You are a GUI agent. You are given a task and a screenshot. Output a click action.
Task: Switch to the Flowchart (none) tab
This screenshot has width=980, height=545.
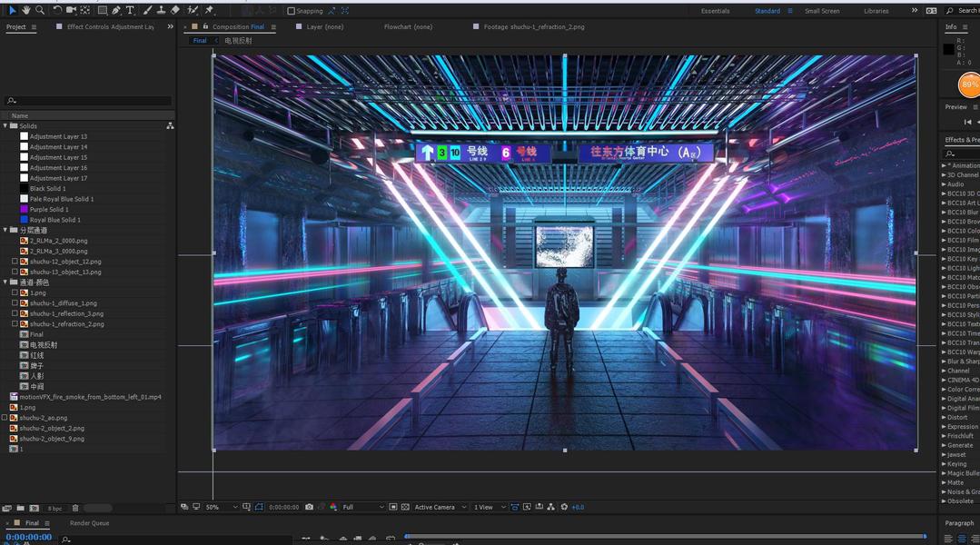click(x=408, y=27)
